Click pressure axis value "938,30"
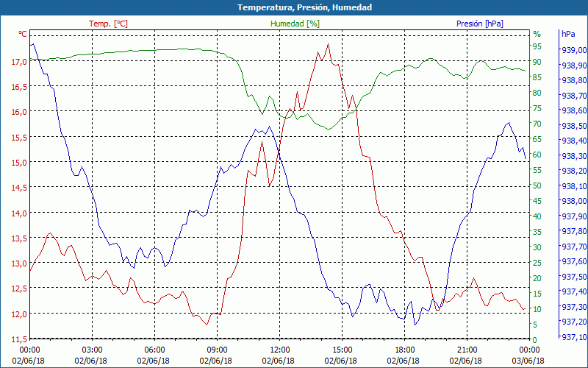Screen dimensions: 588x368 tap(574, 156)
